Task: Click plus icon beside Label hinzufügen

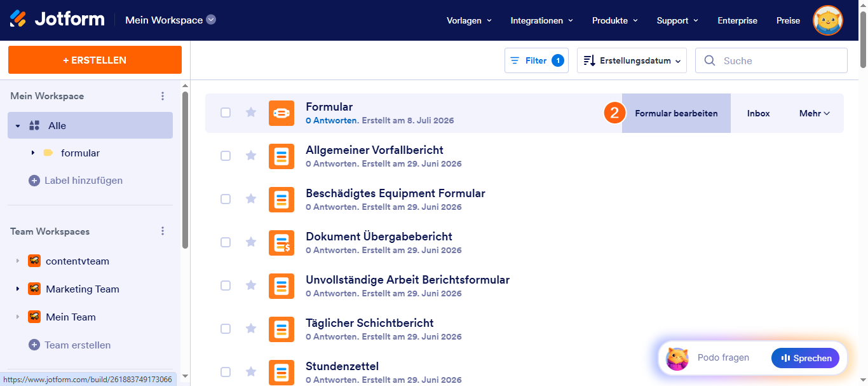Action: [x=34, y=181]
